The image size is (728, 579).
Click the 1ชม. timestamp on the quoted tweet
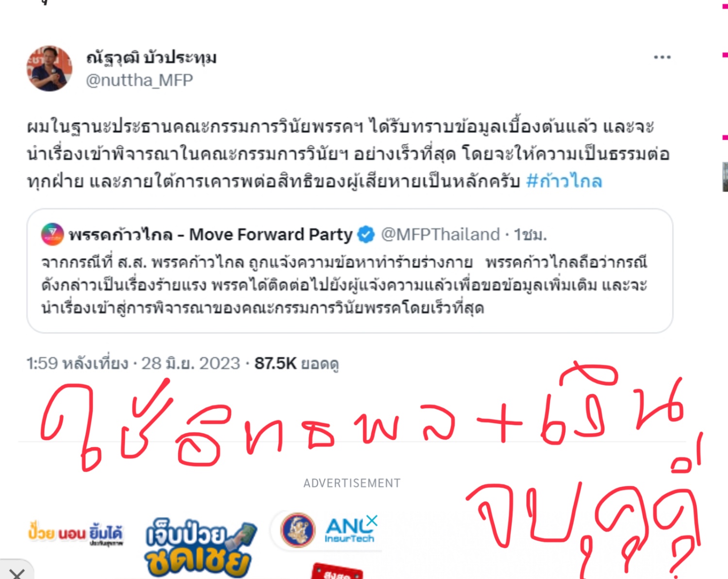(530, 235)
